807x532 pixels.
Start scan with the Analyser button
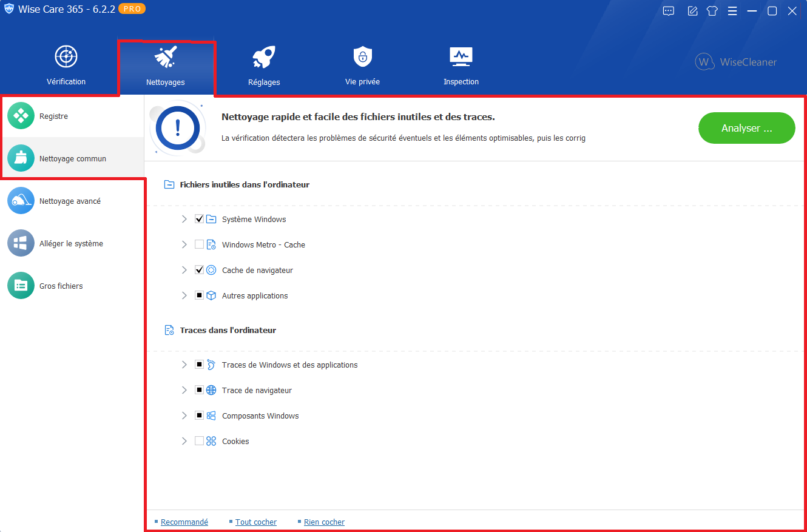coord(747,128)
